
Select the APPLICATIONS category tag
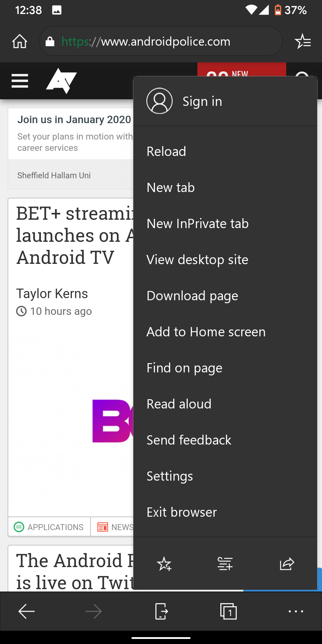(x=49, y=527)
